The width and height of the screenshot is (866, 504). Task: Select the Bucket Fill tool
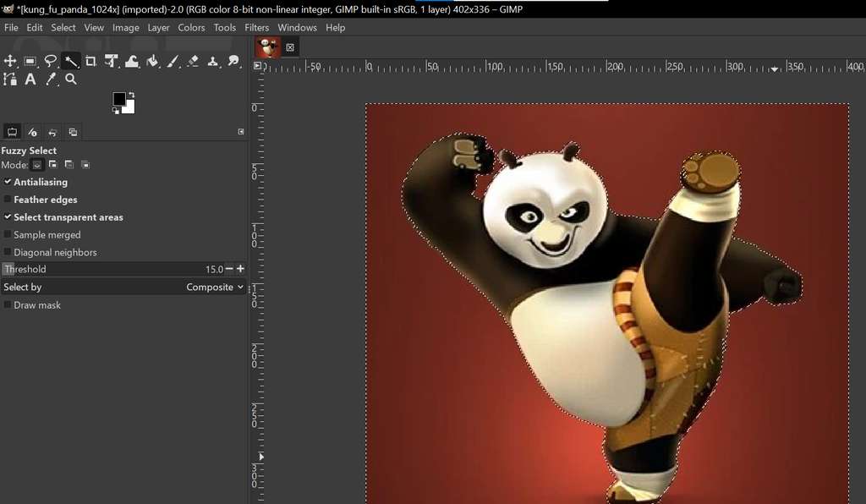152,61
